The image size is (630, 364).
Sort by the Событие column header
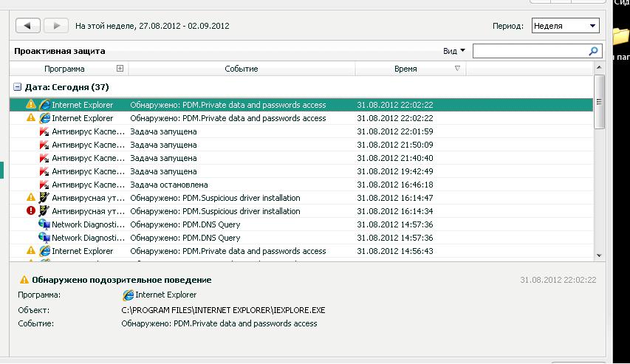(241, 69)
